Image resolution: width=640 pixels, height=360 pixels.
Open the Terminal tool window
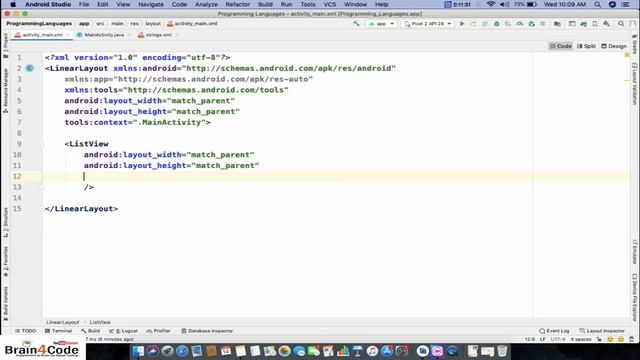[x=58, y=331]
